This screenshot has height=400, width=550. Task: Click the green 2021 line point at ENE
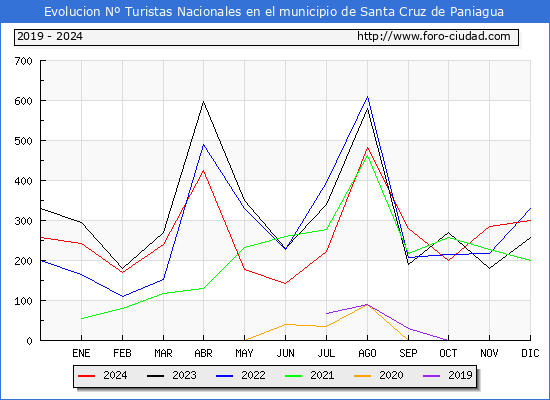[x=81, y=318]
